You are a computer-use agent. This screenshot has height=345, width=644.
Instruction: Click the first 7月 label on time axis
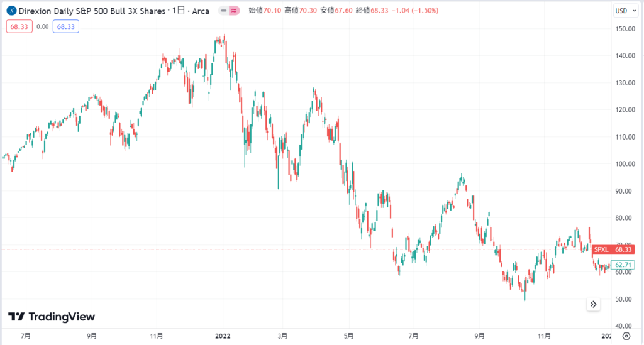click(x=25, y=336)
